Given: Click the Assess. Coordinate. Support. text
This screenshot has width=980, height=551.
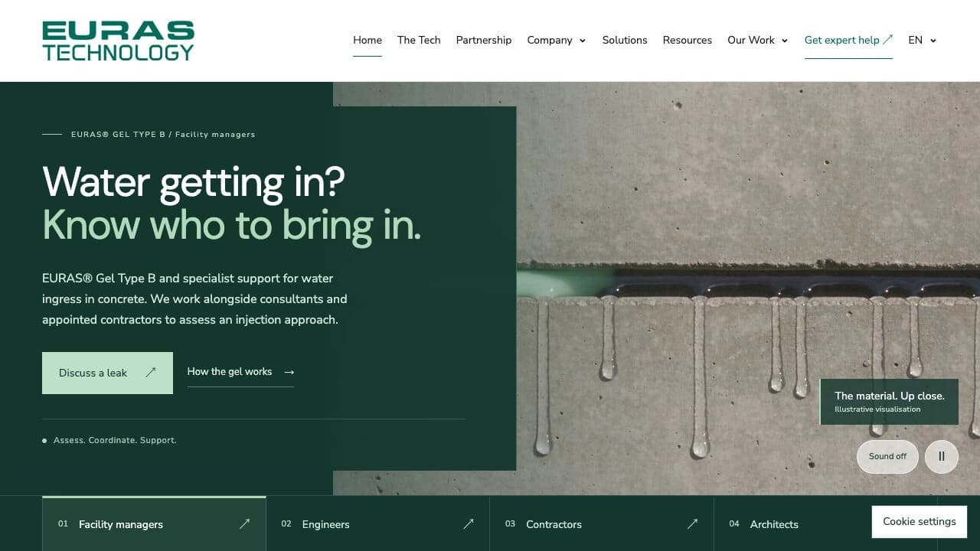Looking at the screenshot, I should 115,440.
